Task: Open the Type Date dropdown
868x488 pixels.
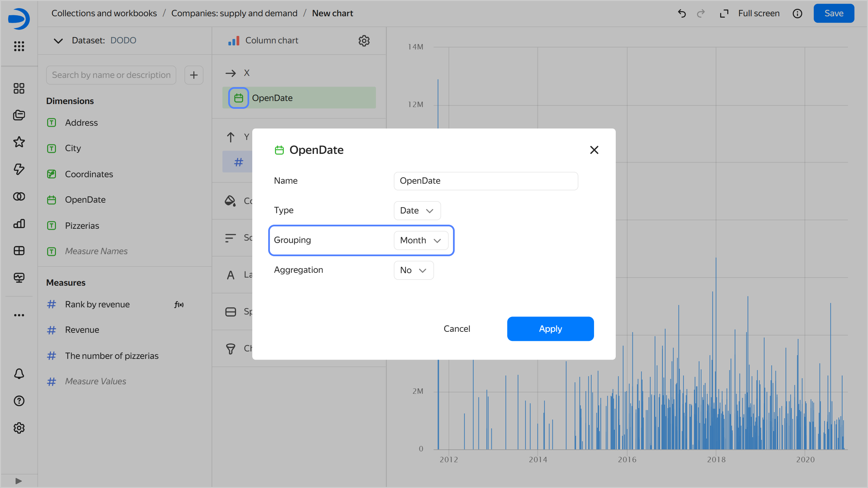Action: coord(417,210)
